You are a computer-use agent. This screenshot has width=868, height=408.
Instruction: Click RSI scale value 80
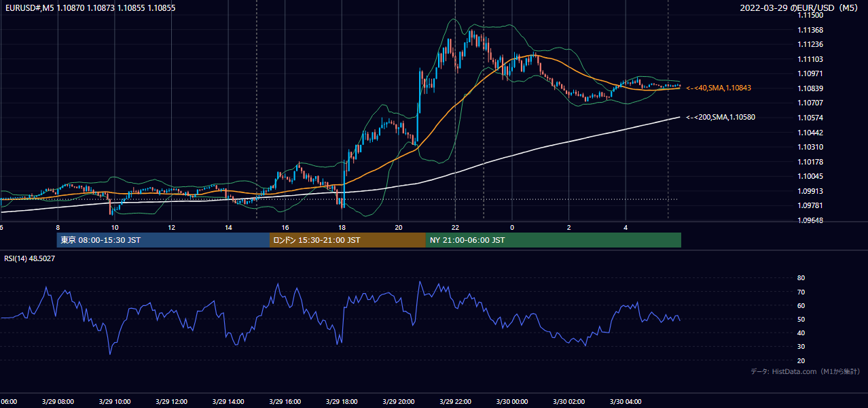coord(801,278)
